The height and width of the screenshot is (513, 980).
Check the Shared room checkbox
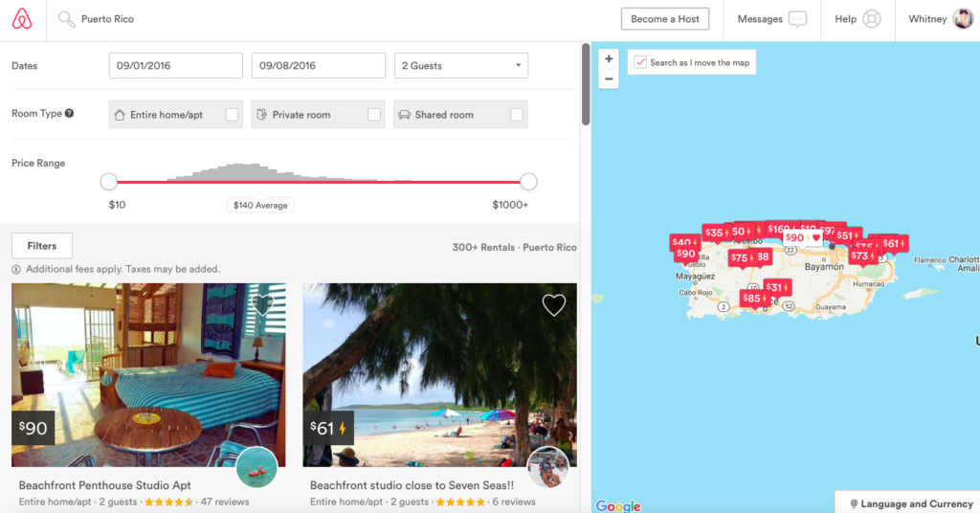click(x=516, y=114)
